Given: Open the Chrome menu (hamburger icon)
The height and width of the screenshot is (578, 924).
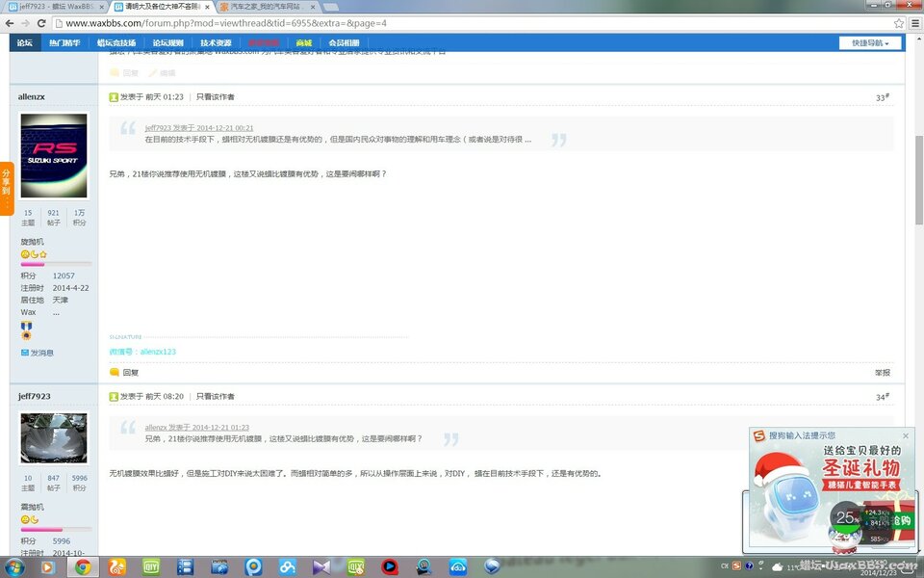Looking at the screenshot, I should [x=915, y=23].
